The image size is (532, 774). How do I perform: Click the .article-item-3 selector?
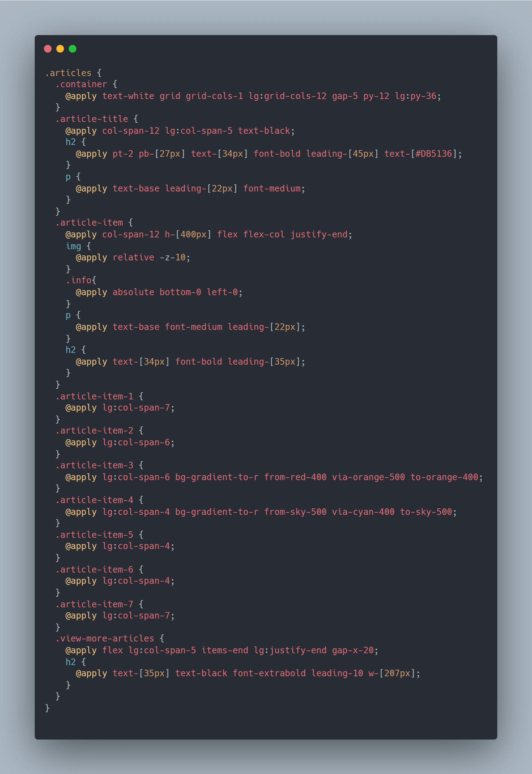(x=94, y=465)
